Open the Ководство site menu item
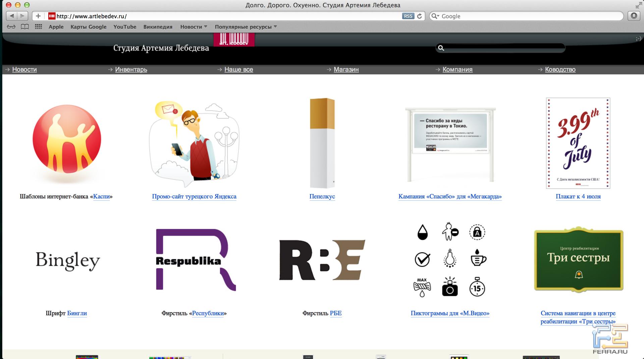Viewport: 644px width, 359px height. point(560,70)
